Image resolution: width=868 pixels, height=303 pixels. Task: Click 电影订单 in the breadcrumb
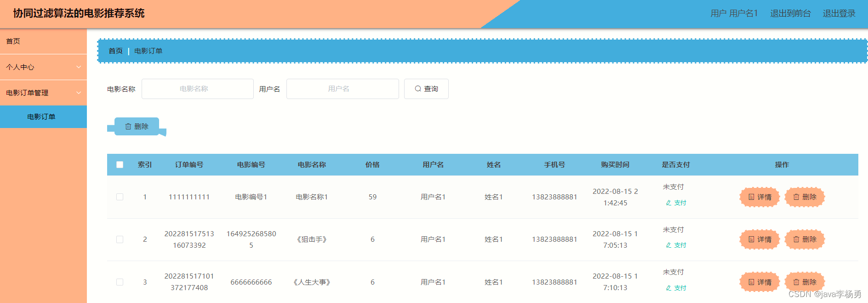coord(148,51)
